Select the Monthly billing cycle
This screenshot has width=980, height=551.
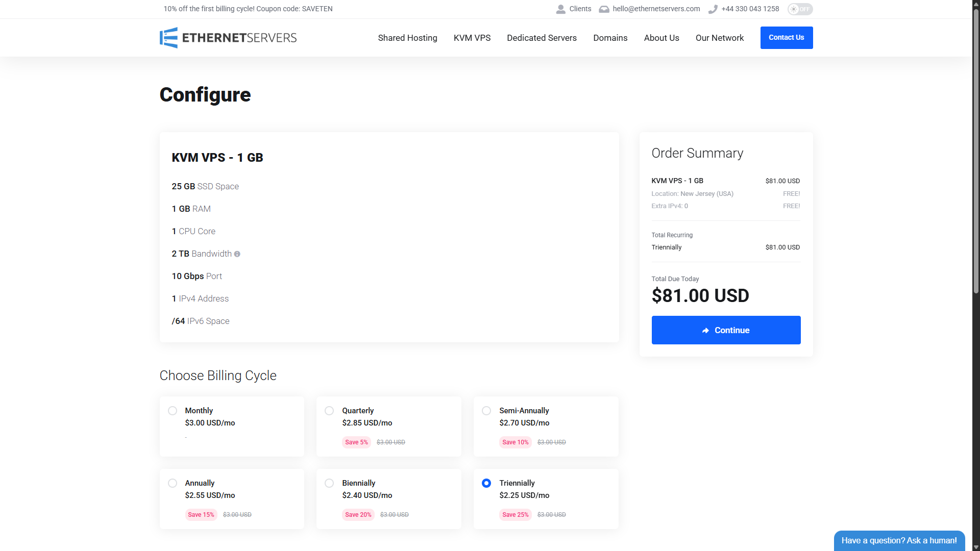(x=173, y=411)
